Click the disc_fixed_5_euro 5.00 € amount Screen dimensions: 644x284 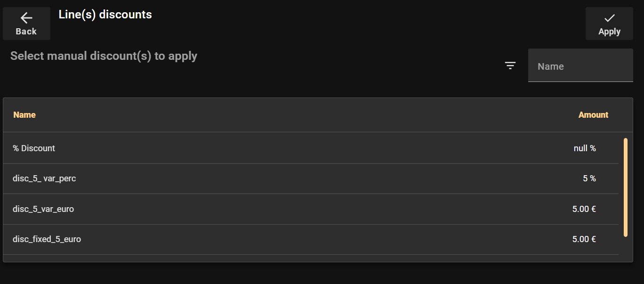pyautogui.click(x=584, y=239)
